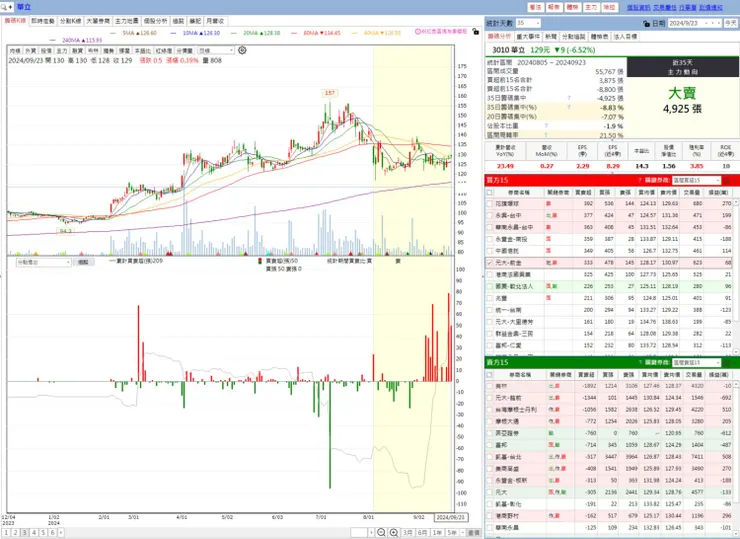Viewport: 740px width, 539px height.
Task: Tick the 賣方15 table header checkbox
Action: point(489,374)
